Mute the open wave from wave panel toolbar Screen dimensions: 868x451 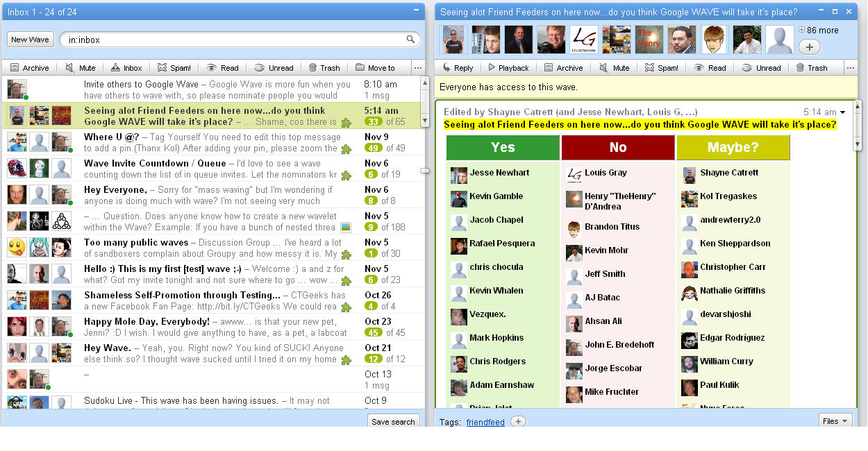pyautogui.click(x=614, y=68)
